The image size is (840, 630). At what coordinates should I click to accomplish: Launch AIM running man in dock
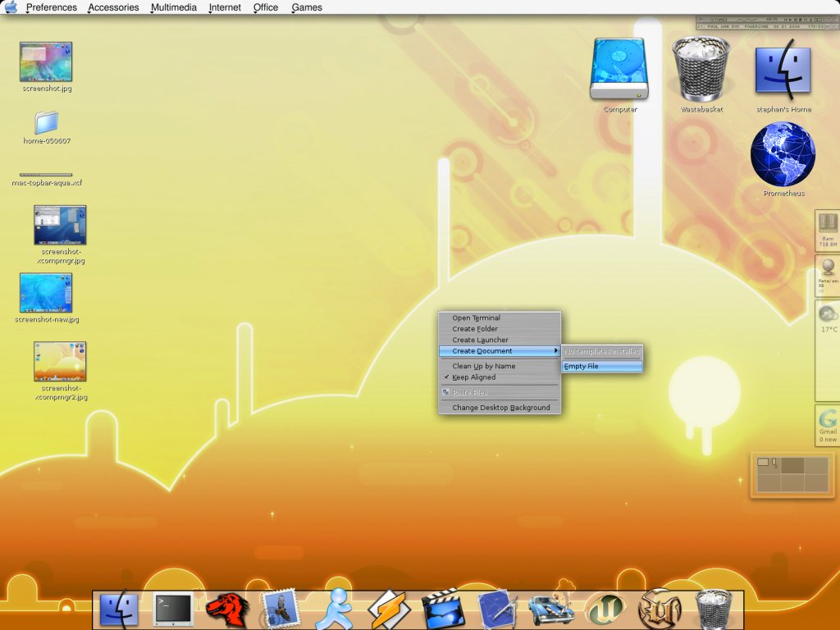coord(335,609)
